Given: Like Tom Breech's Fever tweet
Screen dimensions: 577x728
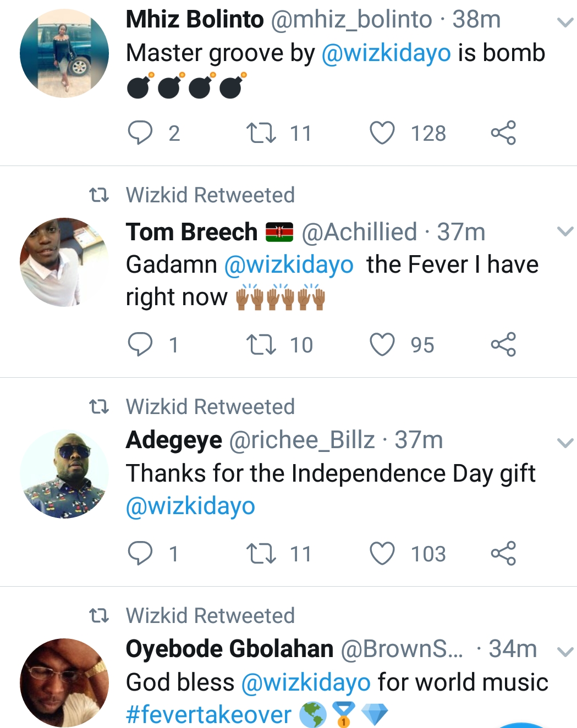Looking at the screenshot, I should tap(382, 345).
